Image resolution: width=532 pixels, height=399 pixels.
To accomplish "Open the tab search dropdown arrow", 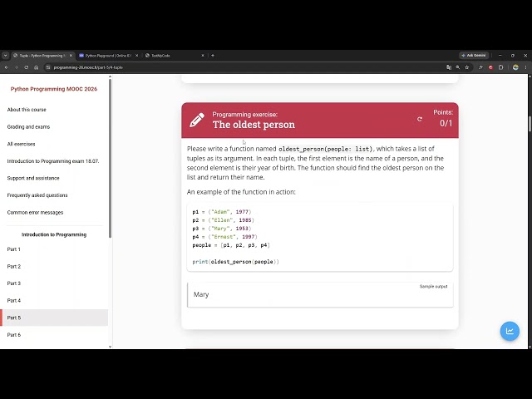I will (6, 56).
